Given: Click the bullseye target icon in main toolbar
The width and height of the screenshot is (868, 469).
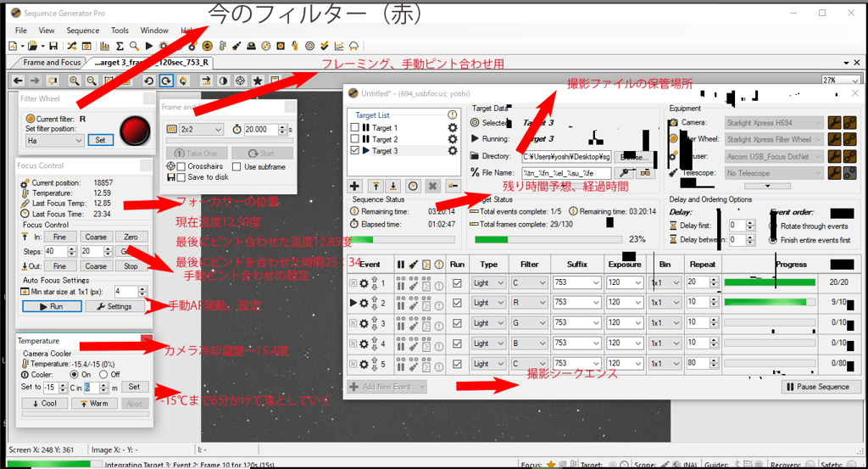Looking at the screenshot, I should tap(310, 46).
